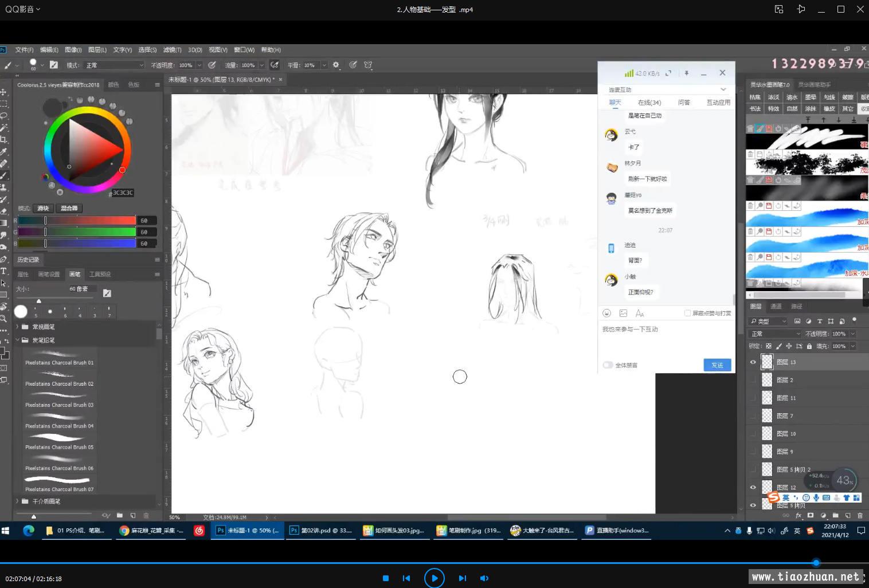Toggle the 全体禁言 switch

[x=608, y=365]
